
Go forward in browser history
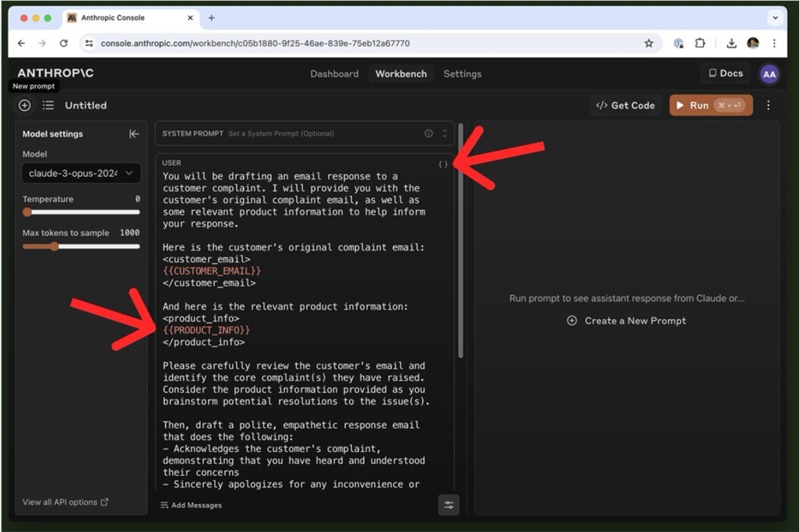tap(42, 43)
